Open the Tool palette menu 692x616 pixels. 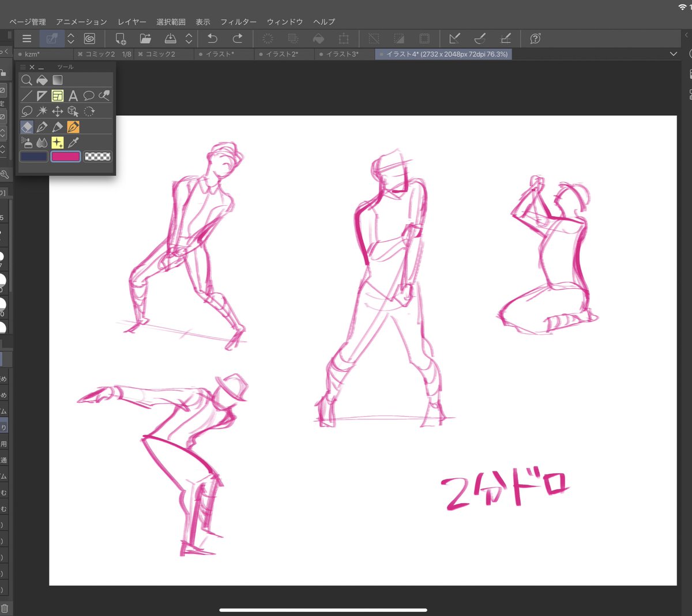tap(23, 67)
